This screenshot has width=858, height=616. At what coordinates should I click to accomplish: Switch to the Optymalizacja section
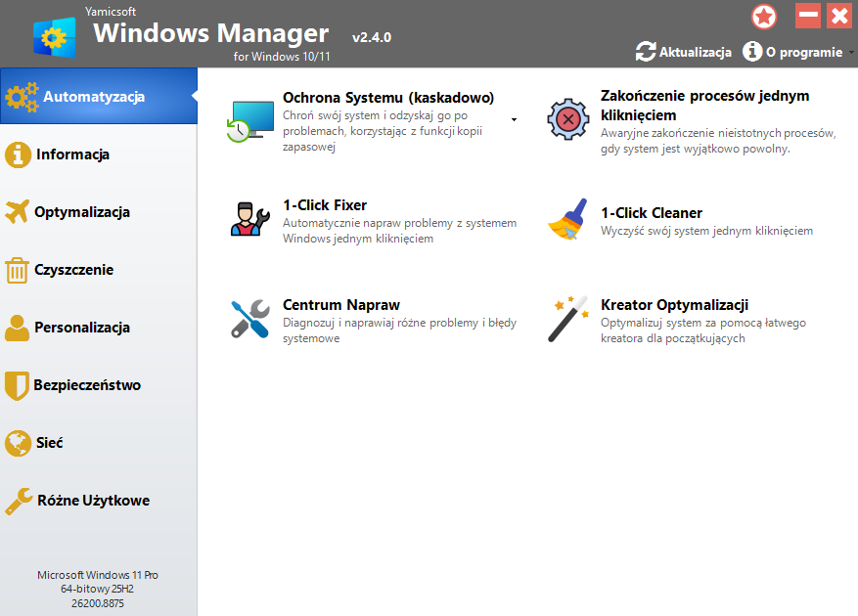[x=82, y=212]
